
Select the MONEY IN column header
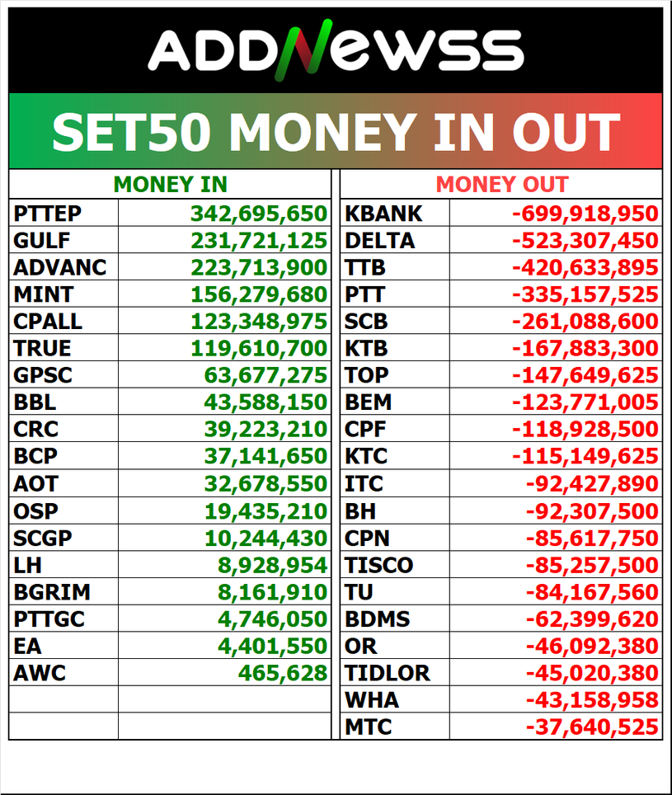click(170, 185)
